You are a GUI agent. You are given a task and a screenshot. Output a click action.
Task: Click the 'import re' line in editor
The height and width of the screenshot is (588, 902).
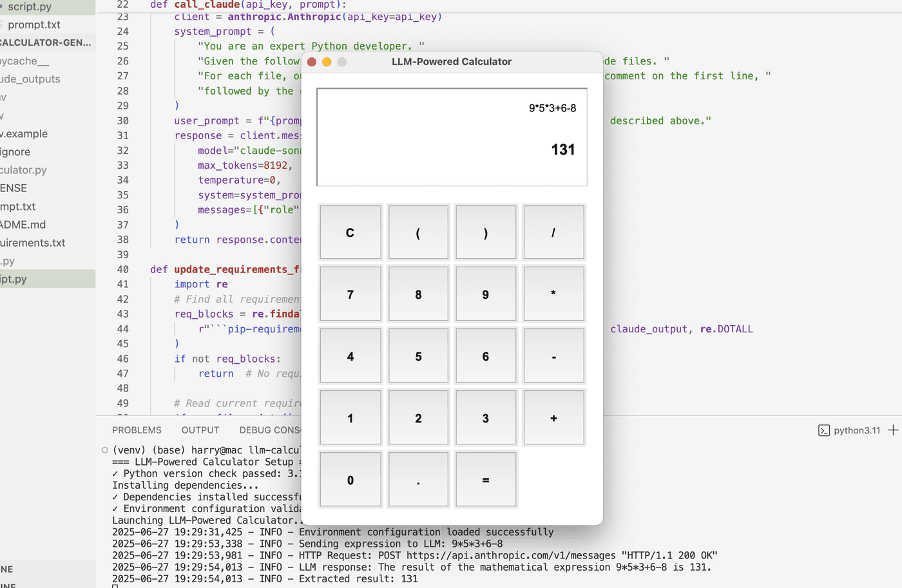tap(201, 284)
